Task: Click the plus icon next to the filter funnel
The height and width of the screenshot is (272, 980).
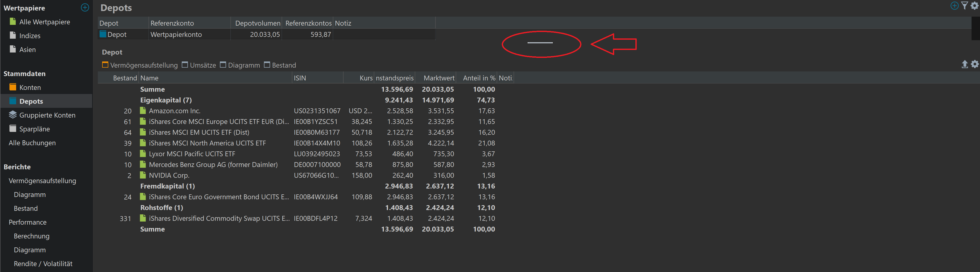Action: (954, 6)
